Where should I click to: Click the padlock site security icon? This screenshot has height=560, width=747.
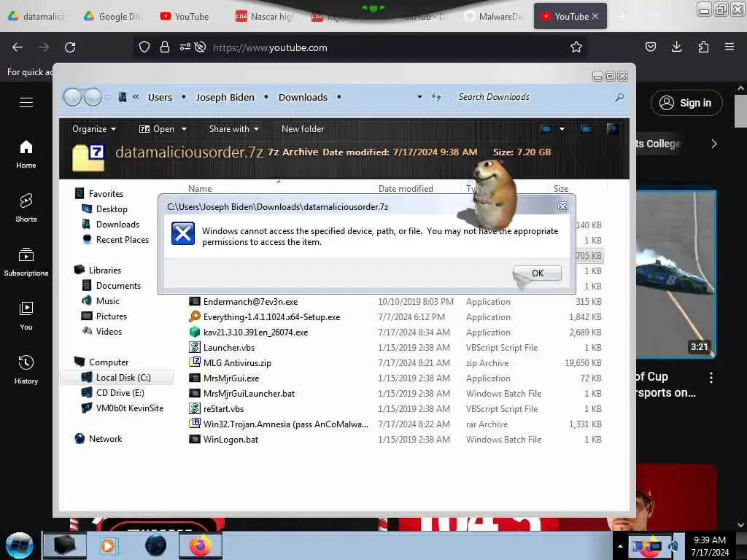pos(164,47)
